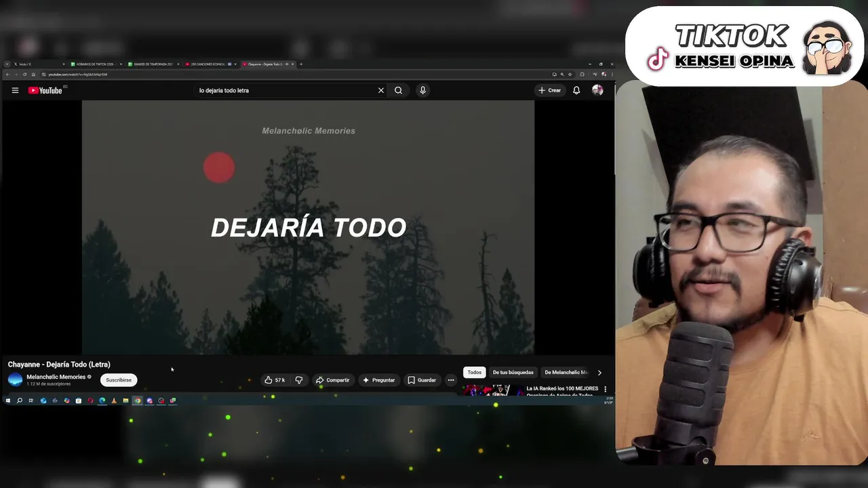Reload the page with refresh icon
Viewport: 868px width, 488px height.
tap(25, 75)
